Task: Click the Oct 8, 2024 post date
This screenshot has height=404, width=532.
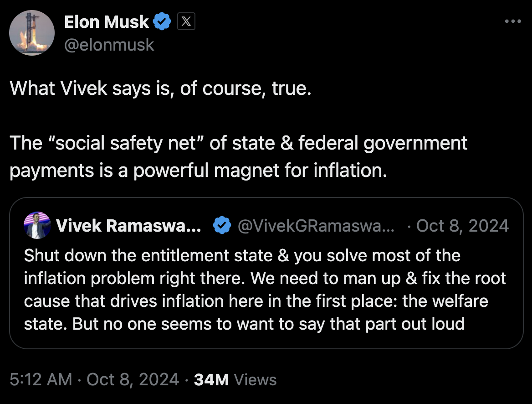Action: click(x=133, y=379)
